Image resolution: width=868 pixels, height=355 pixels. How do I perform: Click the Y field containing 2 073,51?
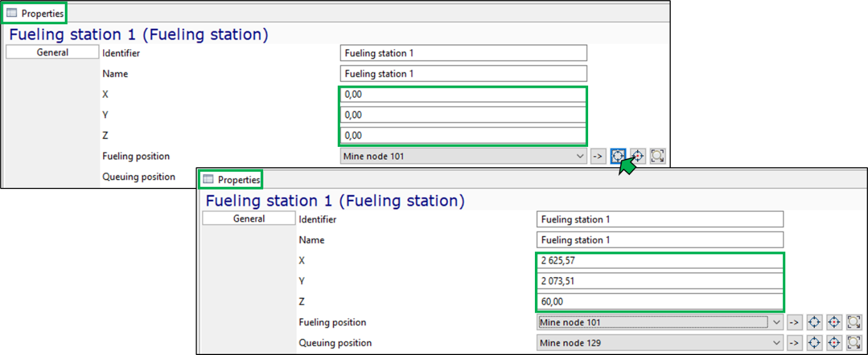click(660, 281)
